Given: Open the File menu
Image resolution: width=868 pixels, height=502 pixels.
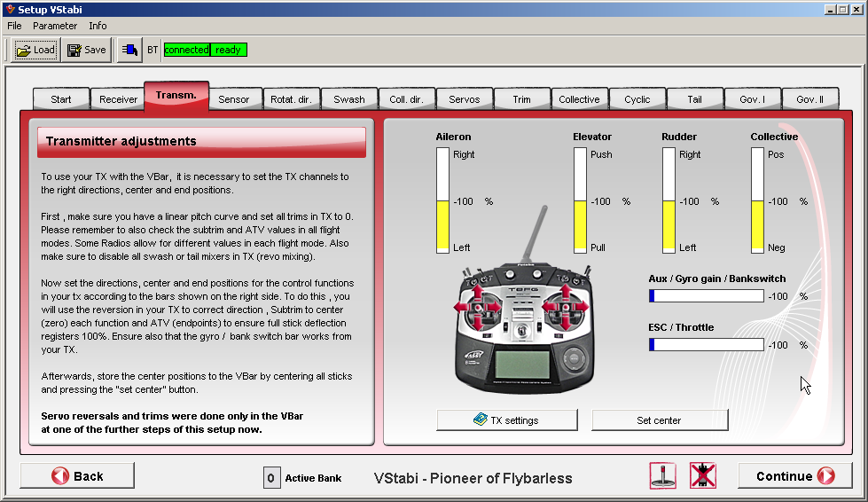Looking at the screenshot, I should pos(14,26).
